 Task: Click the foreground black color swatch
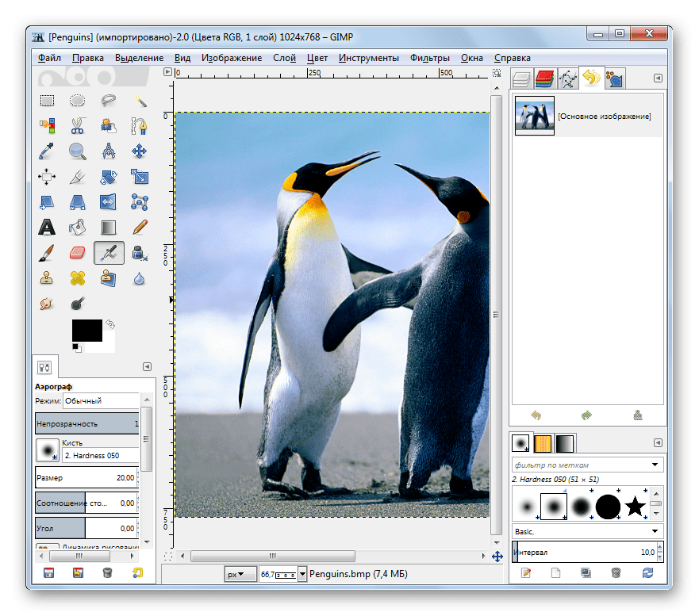pyautogui.click(x=87, y=330)
